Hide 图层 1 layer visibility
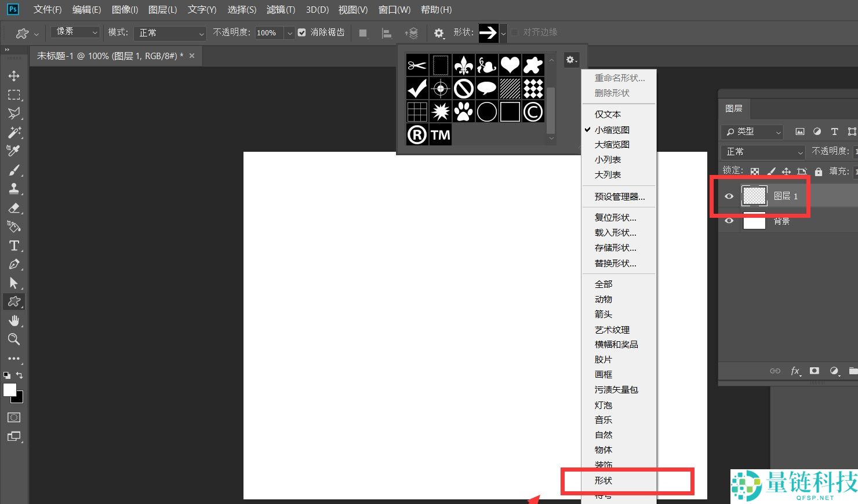 729,196
